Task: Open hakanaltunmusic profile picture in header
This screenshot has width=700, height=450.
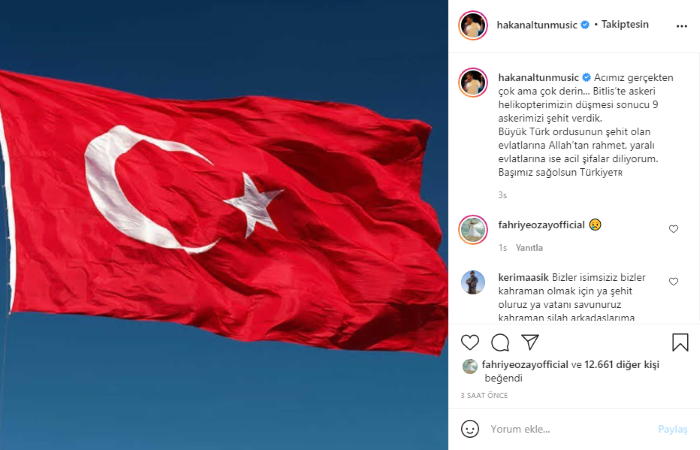Action: [473, 25]
